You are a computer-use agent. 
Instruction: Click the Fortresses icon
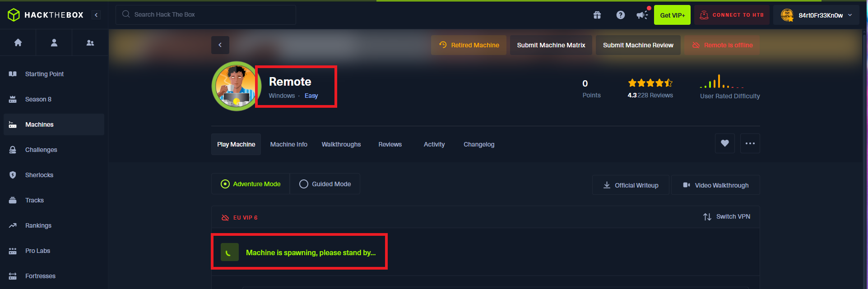[x=13, y=276]
